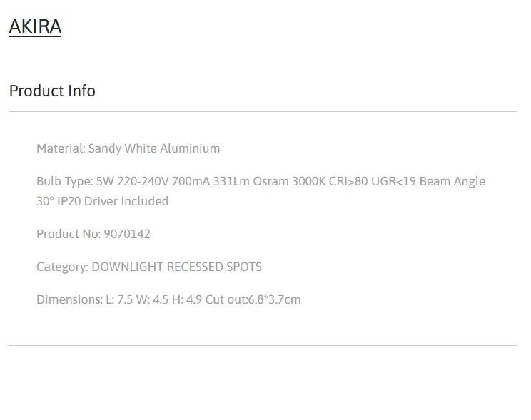Click the Dimensions line with cut out size
This screenshot has height=420, width=531.
pos(168,299)
